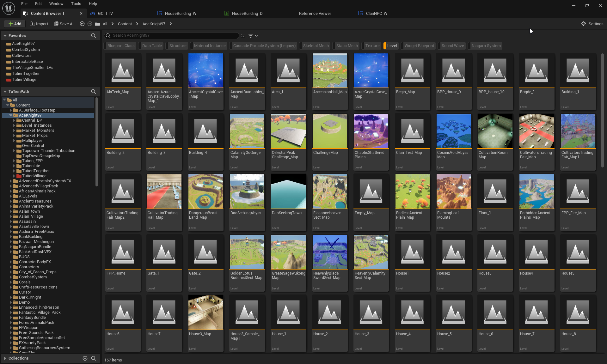
Task: Click the save search icon
Action: click(x=242, y=36)
